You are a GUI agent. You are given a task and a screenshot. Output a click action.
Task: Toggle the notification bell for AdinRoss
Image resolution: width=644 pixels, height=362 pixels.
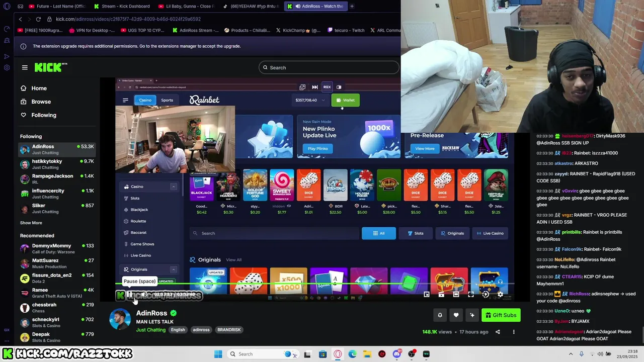[x=440, y=315]
